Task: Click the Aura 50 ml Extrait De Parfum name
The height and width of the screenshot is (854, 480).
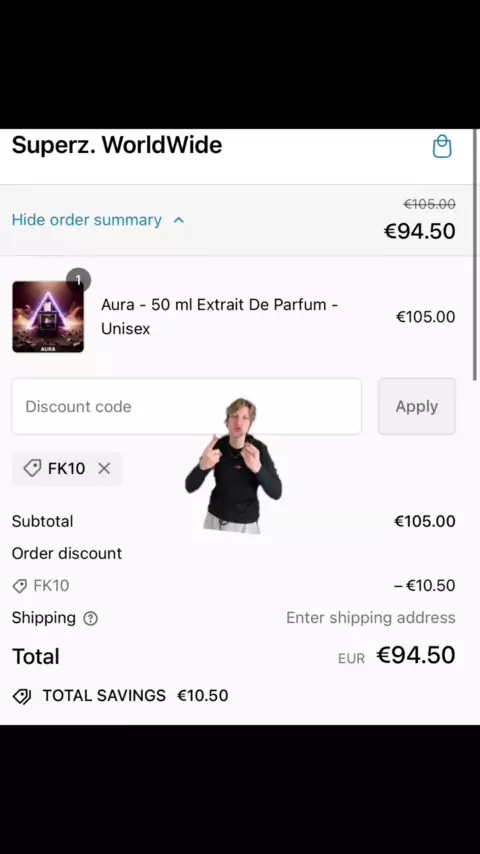Action: (220, 316)
